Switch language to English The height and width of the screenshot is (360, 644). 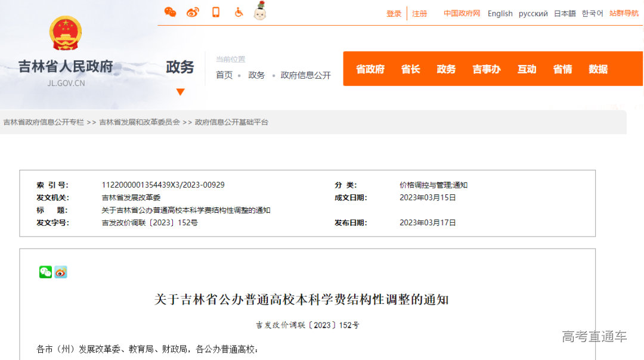tap(500, 13)
